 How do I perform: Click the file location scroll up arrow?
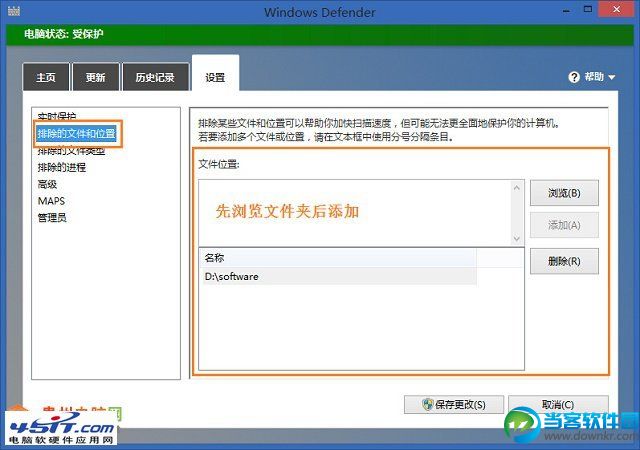pos(517,187)
